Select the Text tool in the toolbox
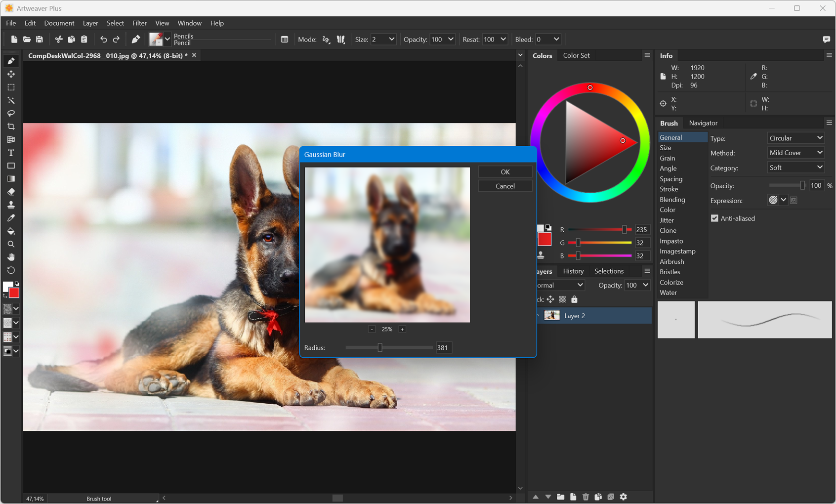The image size is (836, 504). click(x=11, y=153)
